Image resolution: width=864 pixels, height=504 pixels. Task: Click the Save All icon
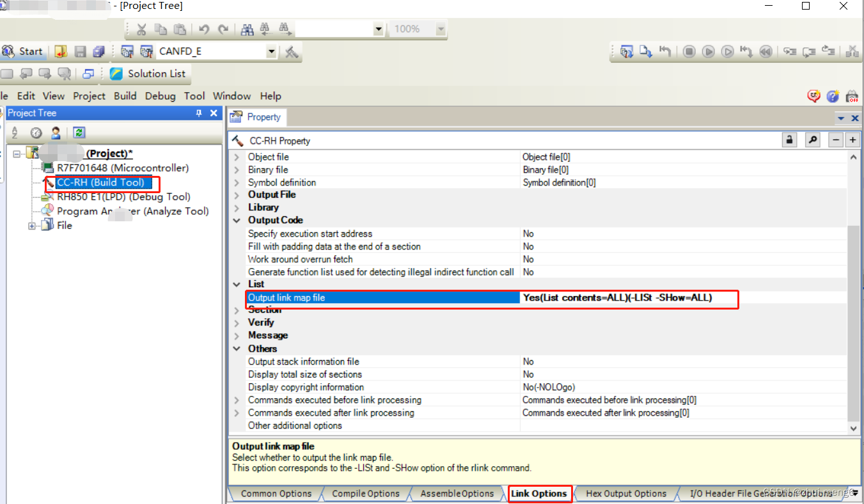(x=98, y=52)
